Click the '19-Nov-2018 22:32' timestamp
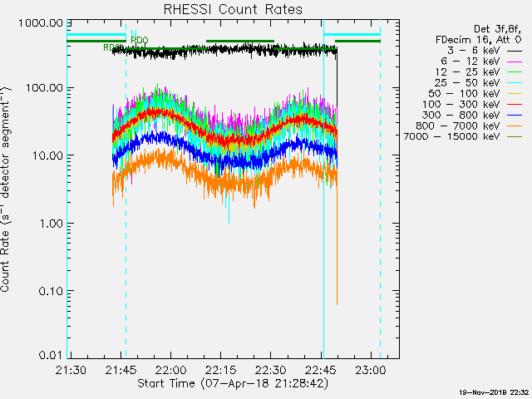This screenshot has height=399, width=532. (x=494, y=392)
